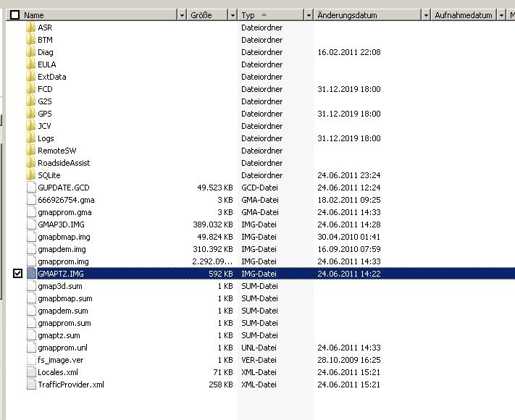The width and height of the screenshot is (515, 420).
Task: Open the Änderungsdatum column dropdown arrow
Action: 425,15
